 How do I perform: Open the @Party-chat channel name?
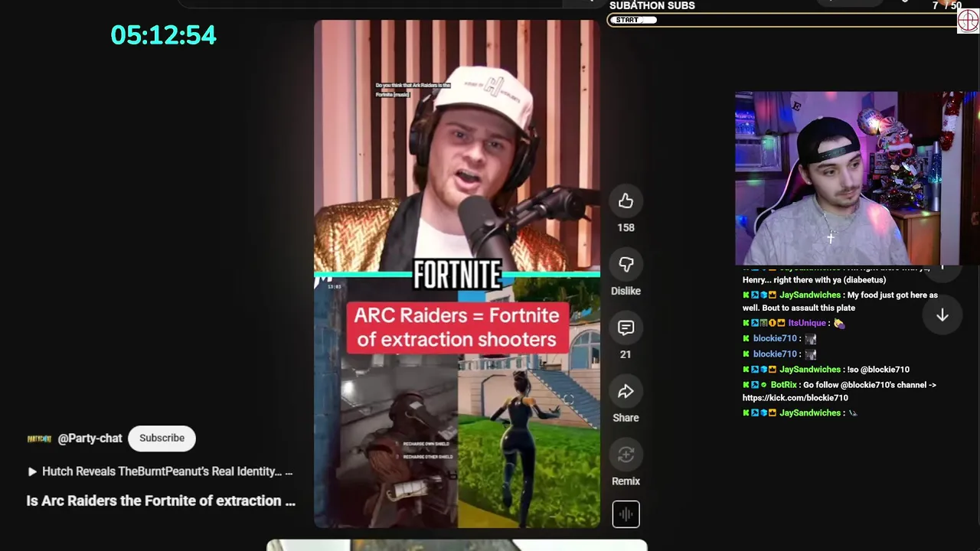(x=90, y=439)
